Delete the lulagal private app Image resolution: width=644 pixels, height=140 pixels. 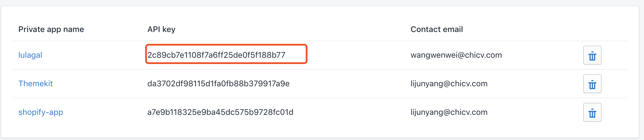592,55
